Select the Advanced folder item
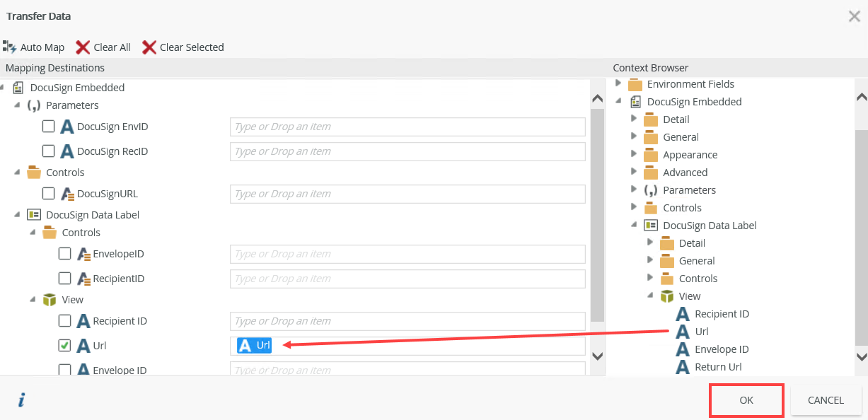This screenshot has width=868, height=420. [x=685, y=173]
